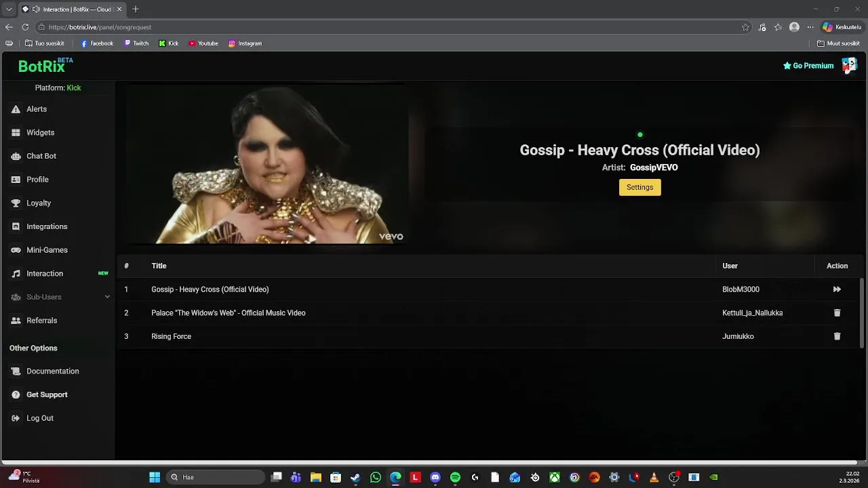Image resolution: width=868 pixels, height=488 pixels.
Task: Select the Rising Force title
Action: pyautogui.click(x=171, y=336)
